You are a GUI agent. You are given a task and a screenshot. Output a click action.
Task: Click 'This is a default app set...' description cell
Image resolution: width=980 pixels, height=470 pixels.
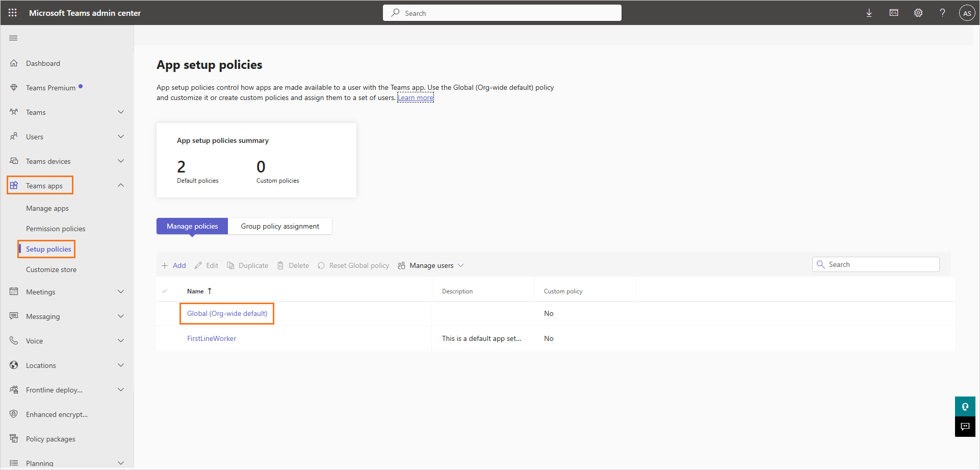(x=481, y=338)
